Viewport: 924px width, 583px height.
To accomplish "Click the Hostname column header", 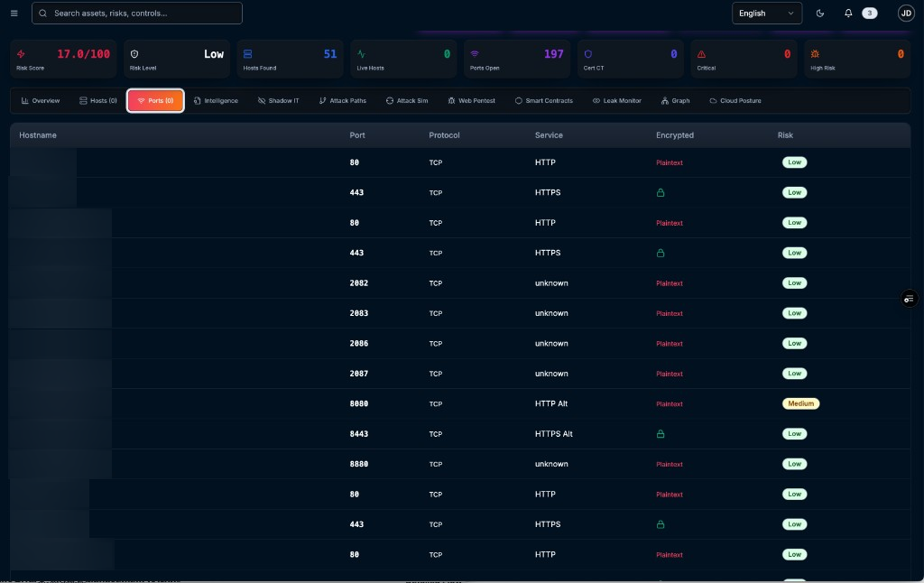I will (38, 135).
